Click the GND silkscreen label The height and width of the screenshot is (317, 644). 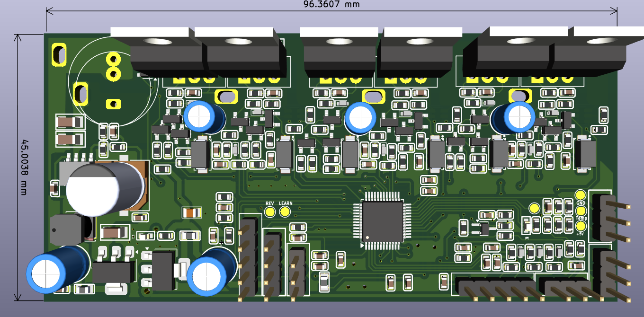(x=581, y=203)
